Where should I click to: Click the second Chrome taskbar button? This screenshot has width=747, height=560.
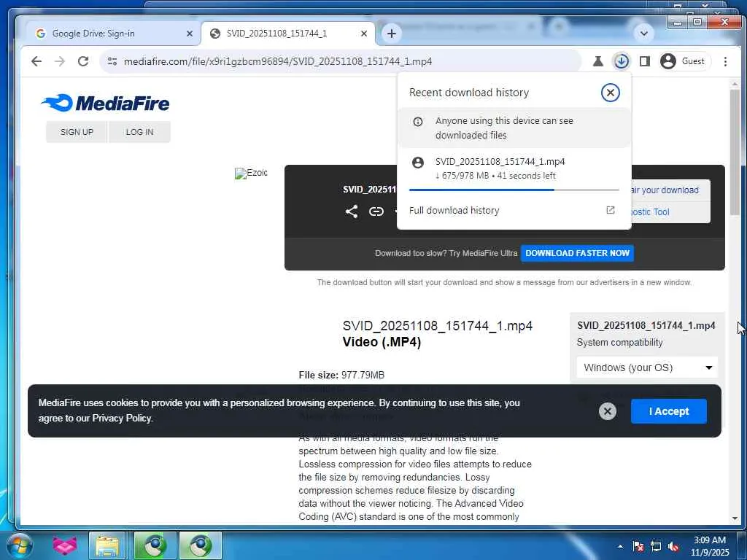(200, 545)
